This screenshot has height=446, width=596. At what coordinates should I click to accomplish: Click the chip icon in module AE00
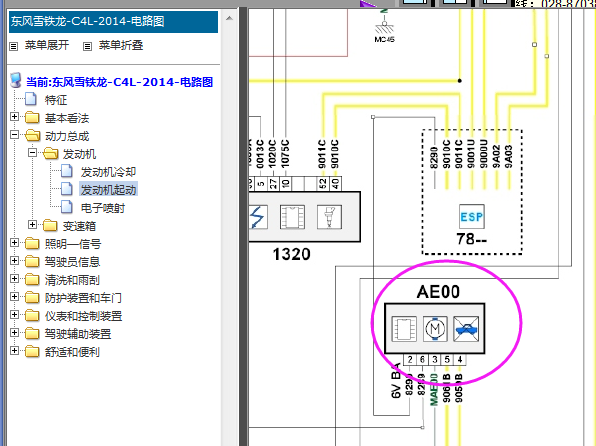[x=404, y=329]
